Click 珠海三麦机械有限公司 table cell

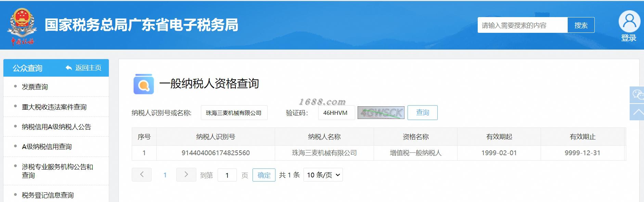[x=324, y=153]
